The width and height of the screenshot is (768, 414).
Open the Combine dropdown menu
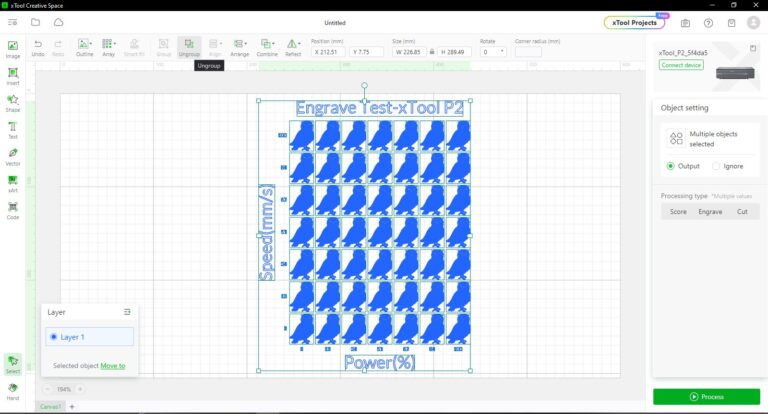point(274,44)
